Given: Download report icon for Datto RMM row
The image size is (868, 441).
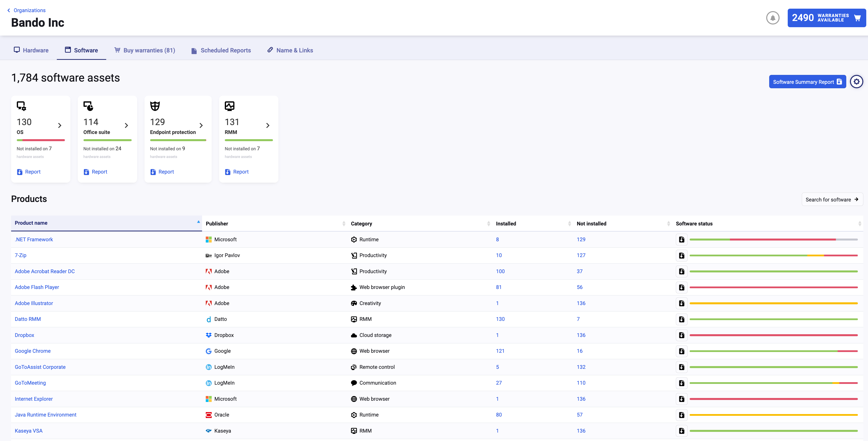Looking at the screenshot, I should (681, 319).
